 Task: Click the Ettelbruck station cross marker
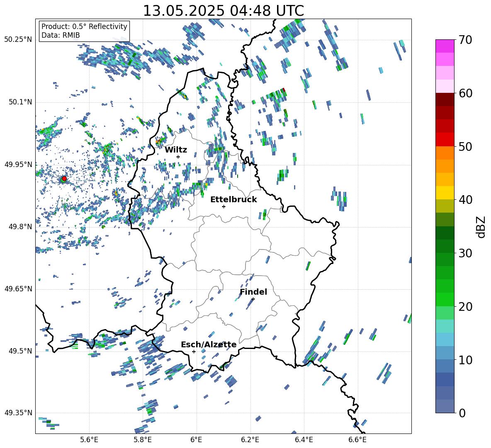224,206
